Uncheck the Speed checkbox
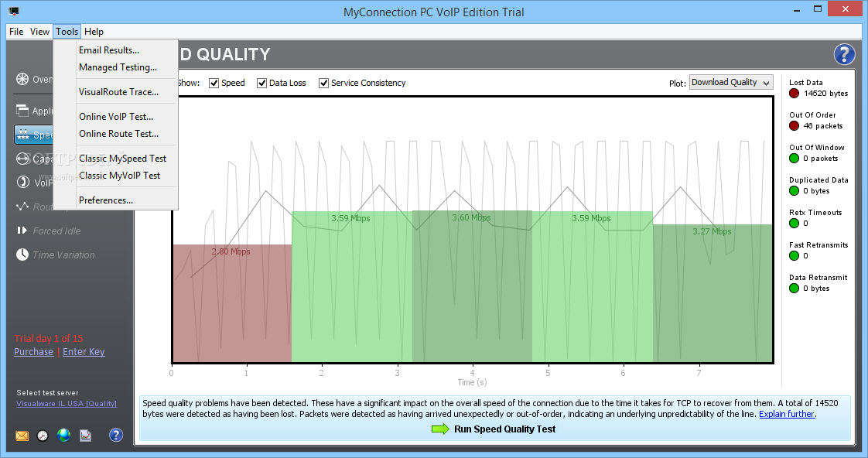 214,83
